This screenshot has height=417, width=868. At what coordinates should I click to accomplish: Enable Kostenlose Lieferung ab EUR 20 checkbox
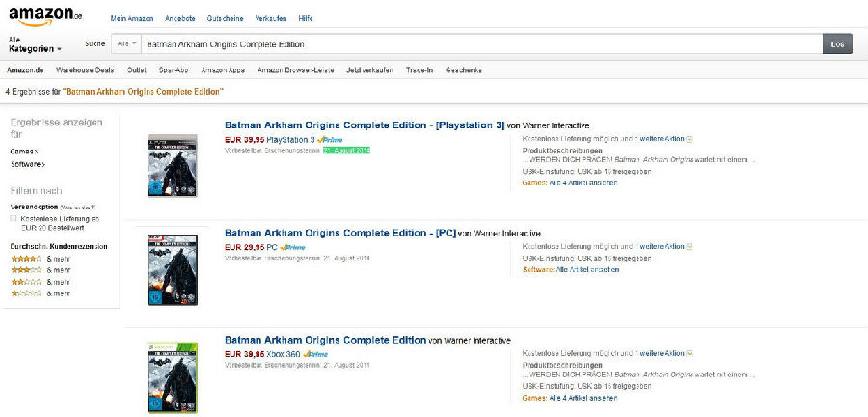click(x=14, y=219)
